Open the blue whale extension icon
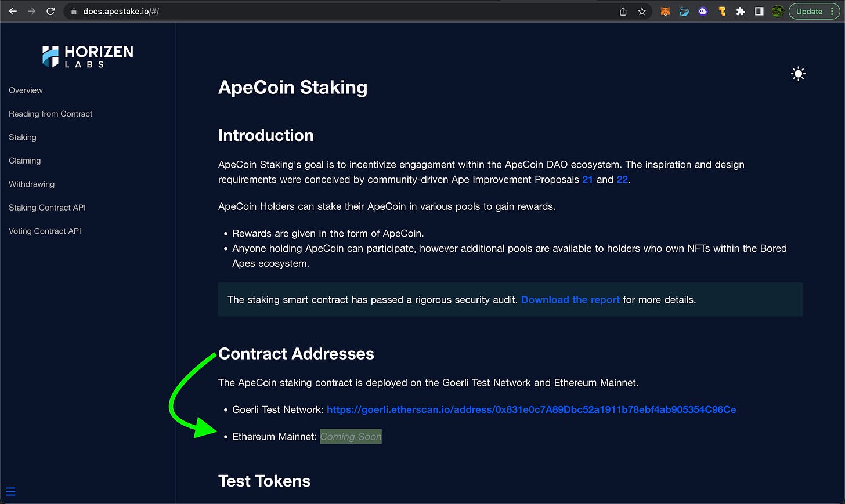845x504 pixels. click(684, 11)
